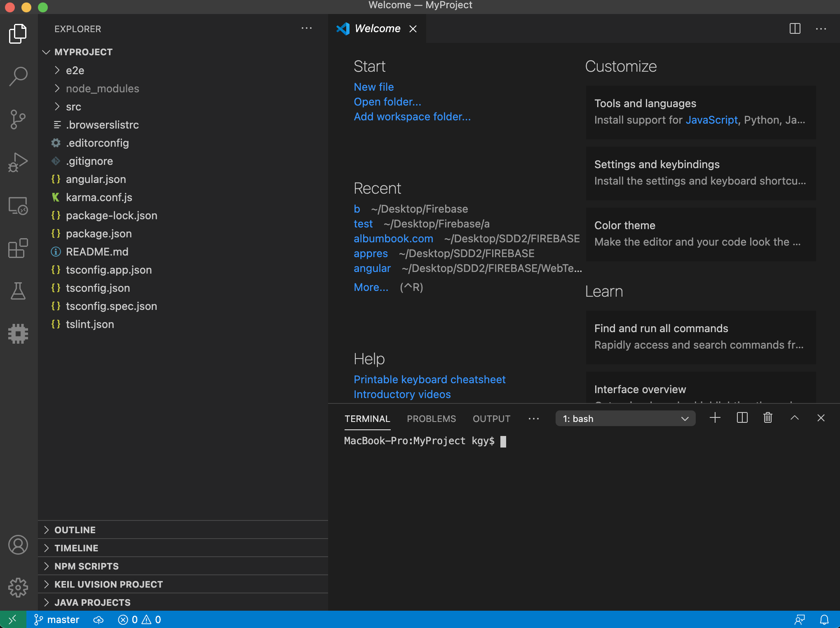Screen dimensions: 840x628
Task: Open the Search view in activity bar
Action: tap(18, 77)
